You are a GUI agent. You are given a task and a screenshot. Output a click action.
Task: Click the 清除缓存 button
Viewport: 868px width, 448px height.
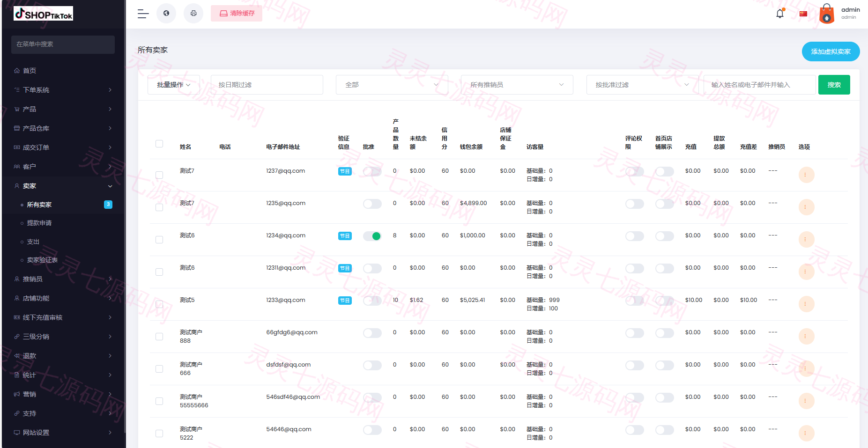237,13
